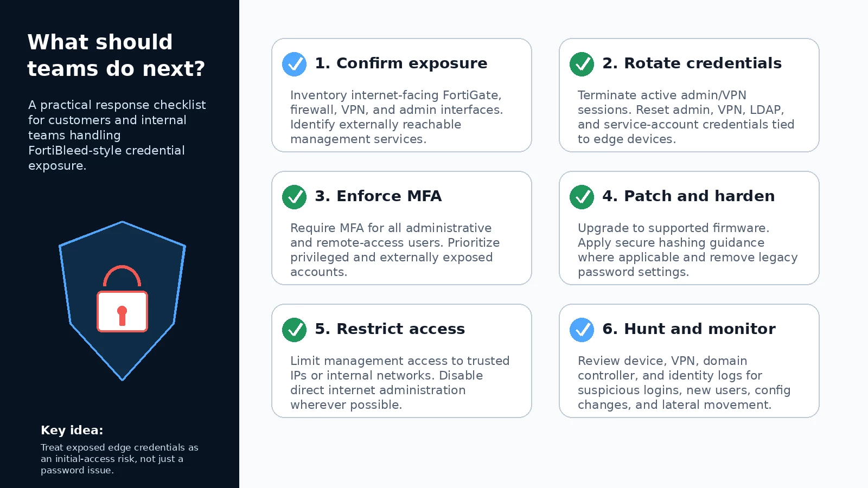Viewport: 868px width, 488px height.
Task: Click the blue checkmark beside Confirm exposure
Action: coord(294,64)
